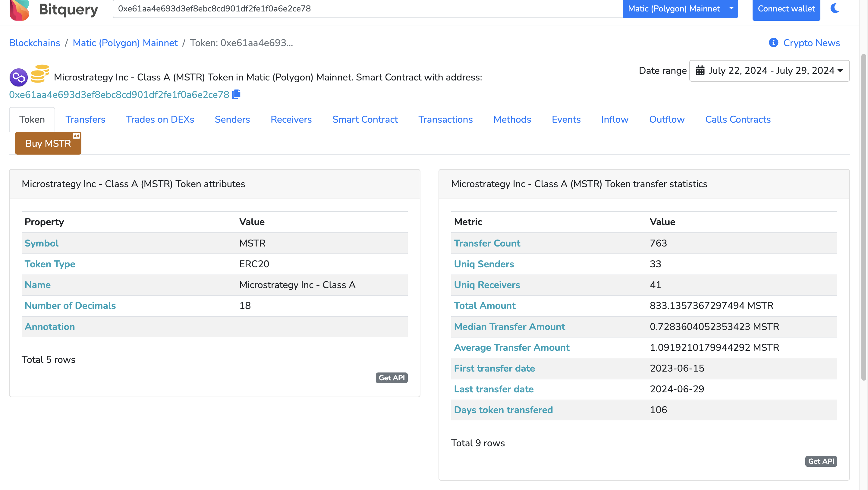The width and height of the screenshot is (868, 490).
Task: Click the Average Transfer Amount metric
Action: click(x=511, y=347)
